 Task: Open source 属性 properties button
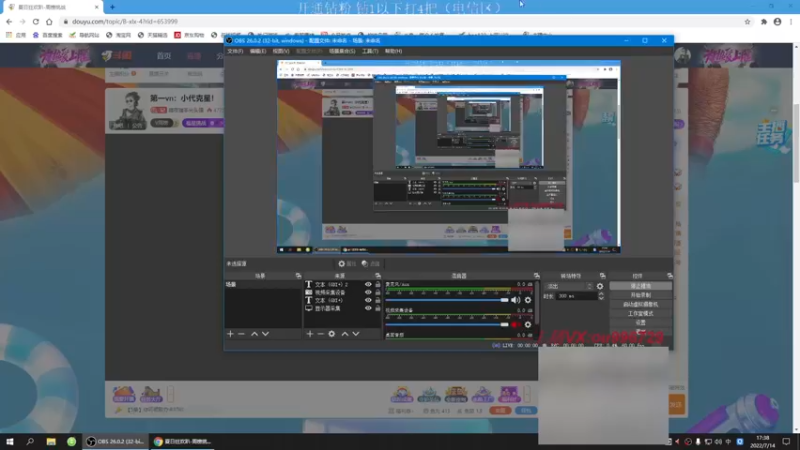347,264
